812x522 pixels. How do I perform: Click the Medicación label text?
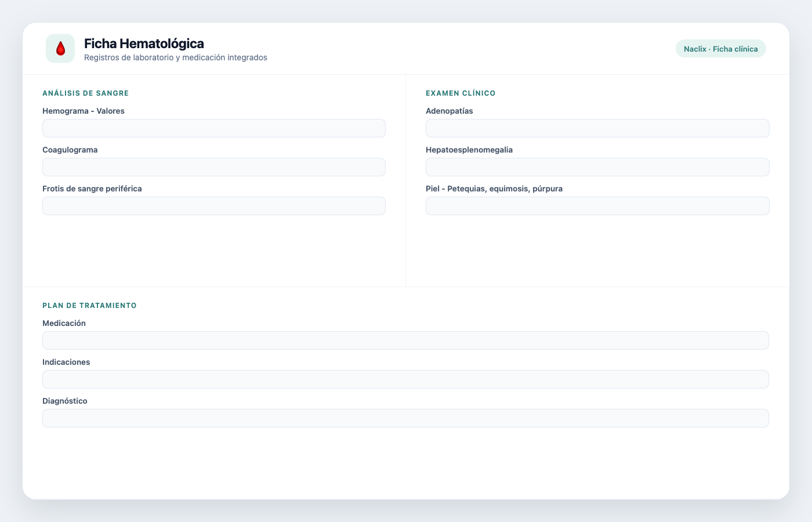(64, 323)
